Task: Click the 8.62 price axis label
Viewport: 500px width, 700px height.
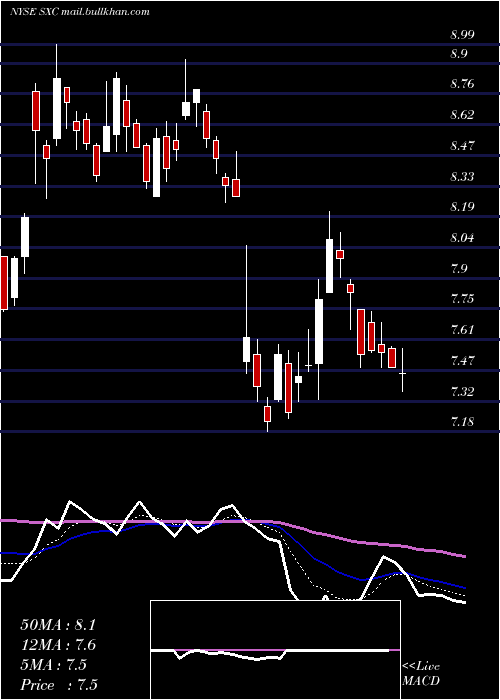Action: (x=462, y=115)
